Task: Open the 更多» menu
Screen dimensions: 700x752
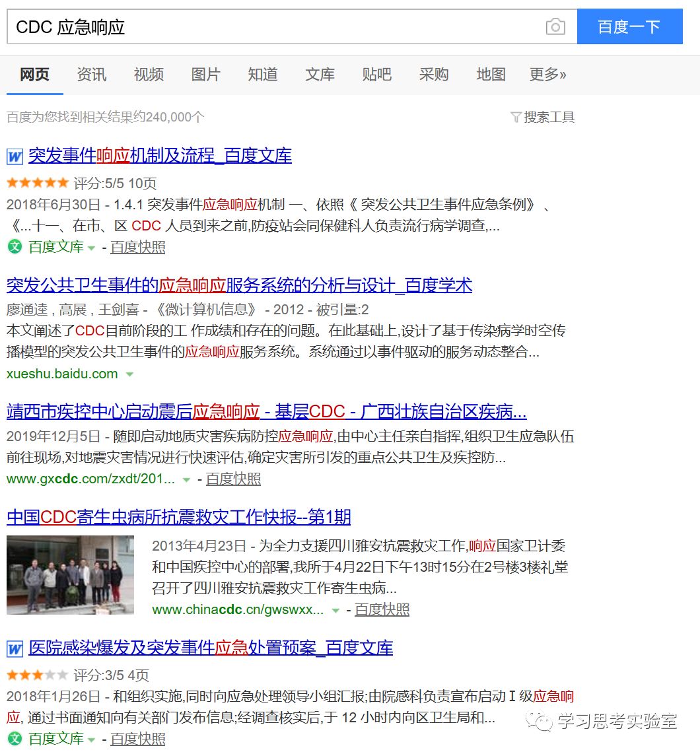Action: coord(547,75)
